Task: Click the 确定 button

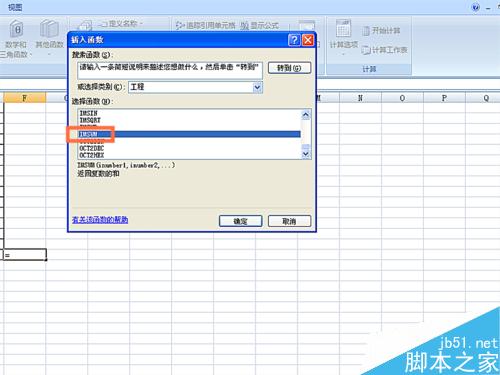Action: tap(240, 221)
